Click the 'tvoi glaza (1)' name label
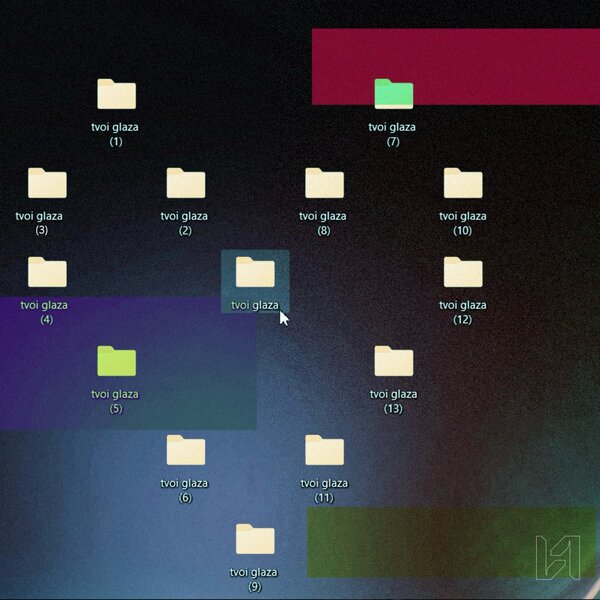The image size is (600, 600). point(116,134)
